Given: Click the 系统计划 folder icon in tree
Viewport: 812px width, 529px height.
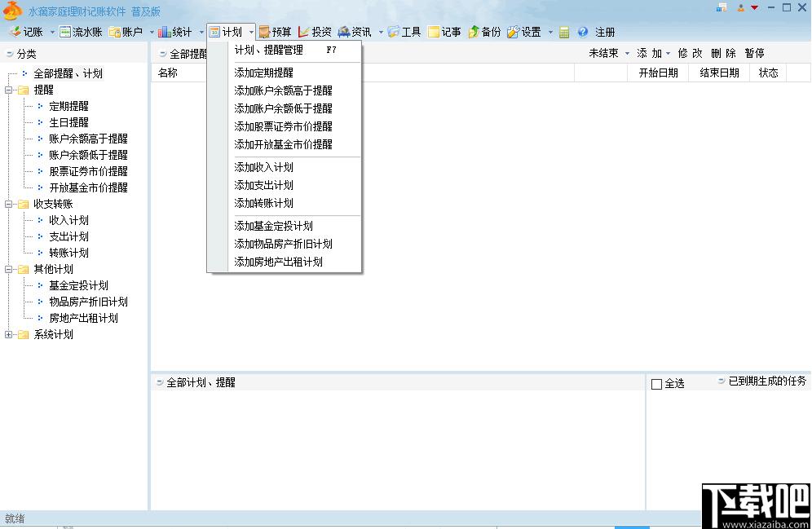Looking at the screenshot, I should click(x=24, y=334).
